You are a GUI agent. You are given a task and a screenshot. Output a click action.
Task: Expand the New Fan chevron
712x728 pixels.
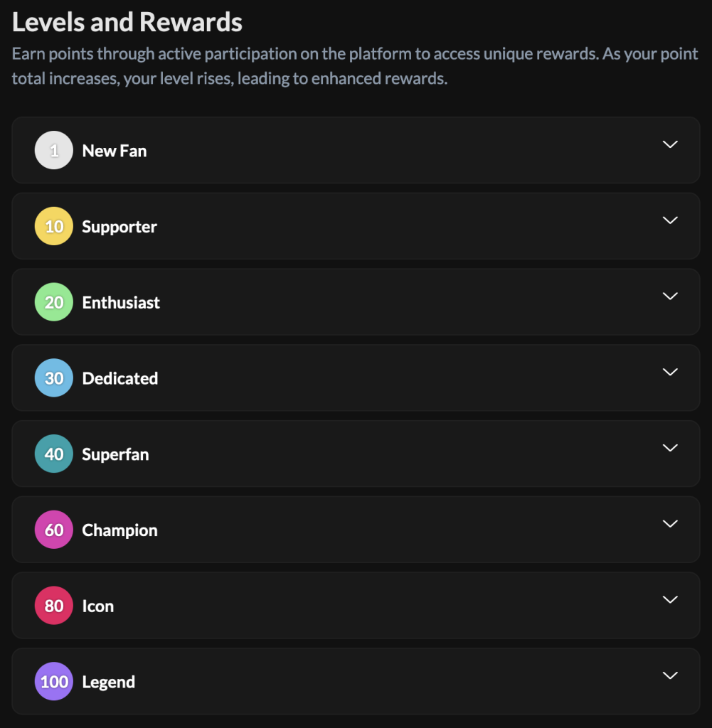tap(670, 144)
